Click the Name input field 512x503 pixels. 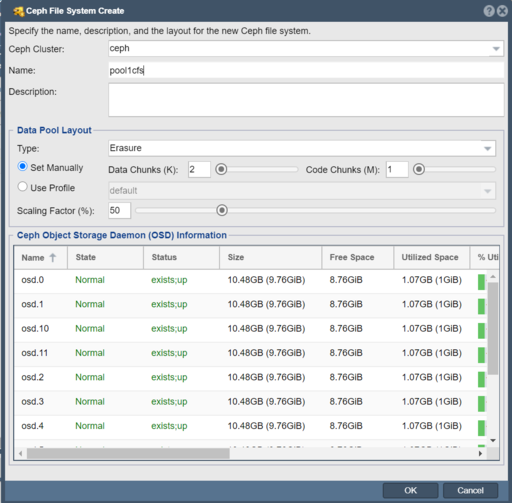[x=306, y=70]
